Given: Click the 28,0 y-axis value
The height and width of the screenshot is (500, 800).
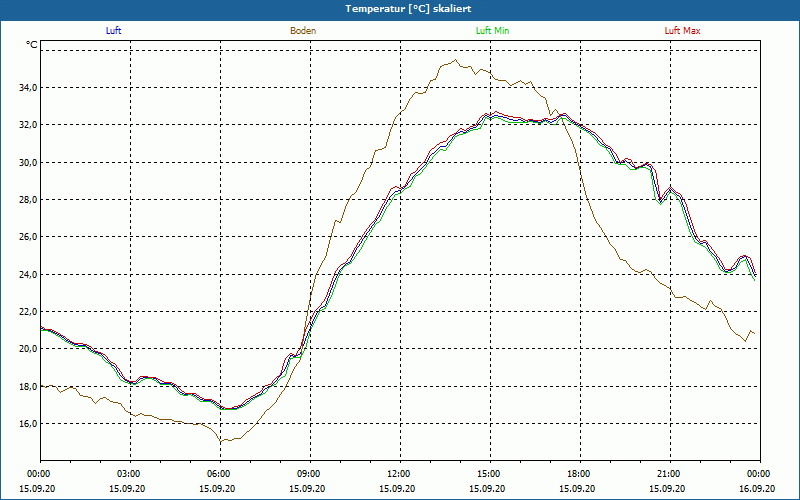Looking at the screenshot, I should [28, 199].
